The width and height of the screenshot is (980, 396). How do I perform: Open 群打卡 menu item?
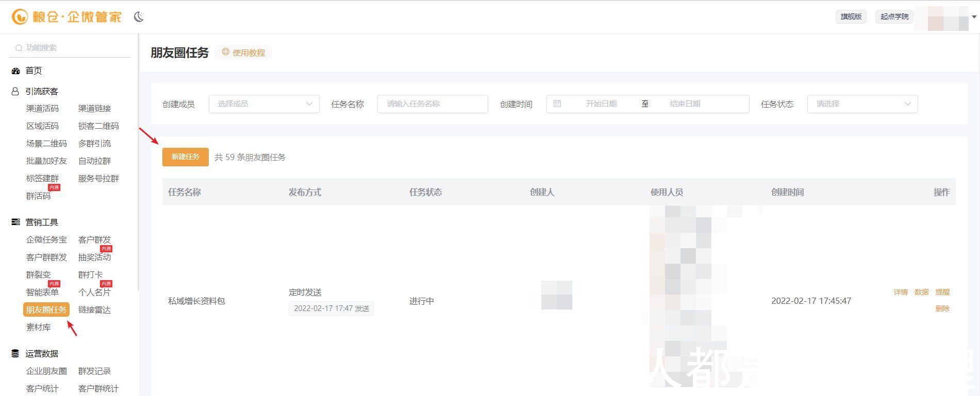(x=90, y=275)
